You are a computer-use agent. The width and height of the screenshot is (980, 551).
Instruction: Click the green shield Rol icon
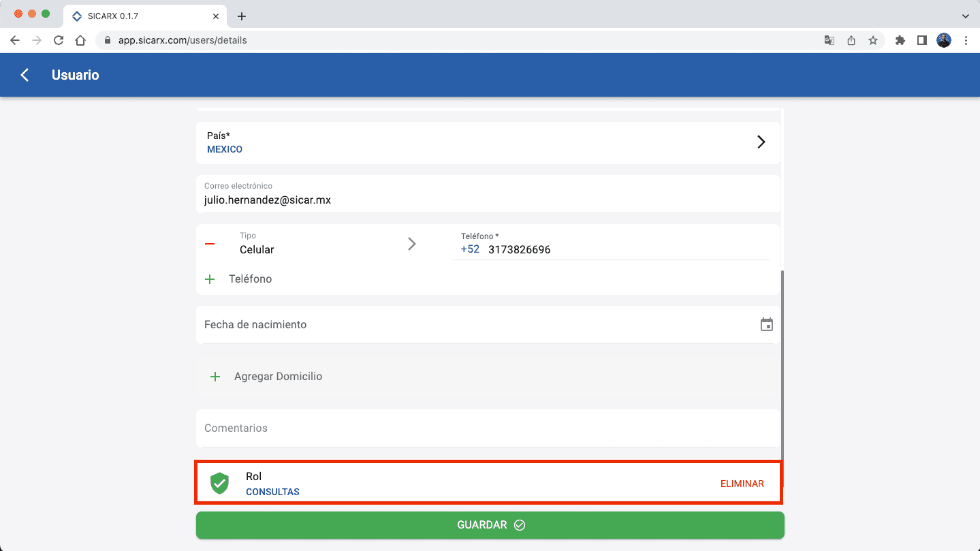[219, 483]
